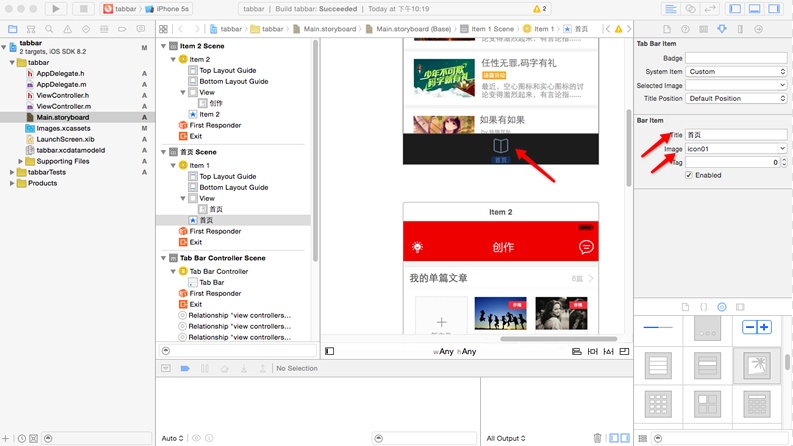Screen dimensions: 793x446
Task: Select Images.xcassets in project navigator
Action: 63,128
